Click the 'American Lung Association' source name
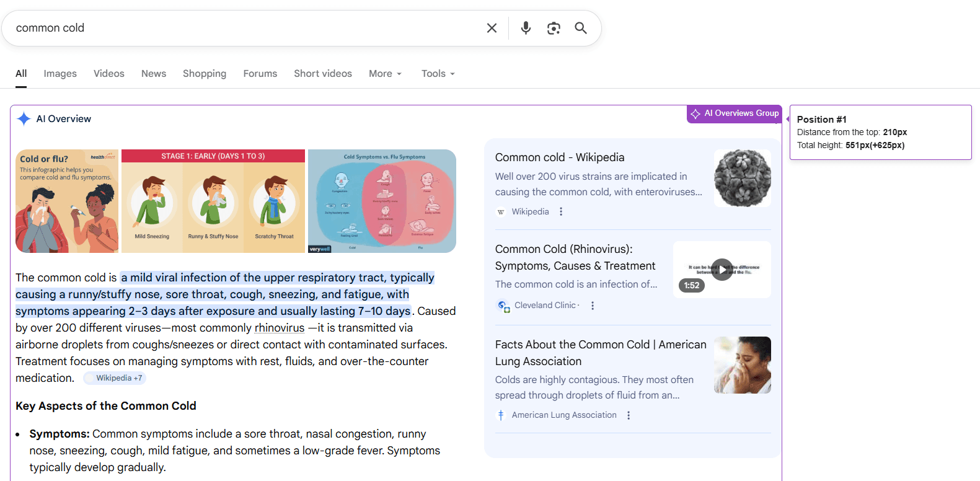Viewport: 980px width, 481px height. tap(564, 415)
